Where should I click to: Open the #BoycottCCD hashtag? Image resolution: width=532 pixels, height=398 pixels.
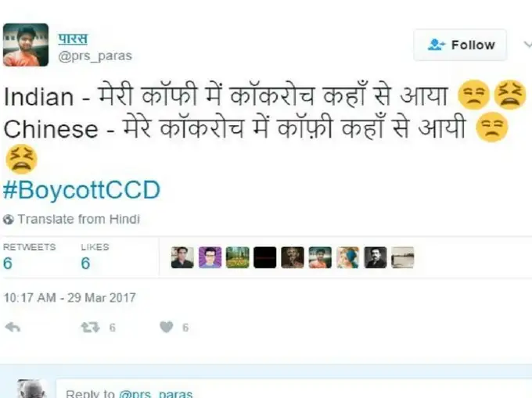[82, 190]
